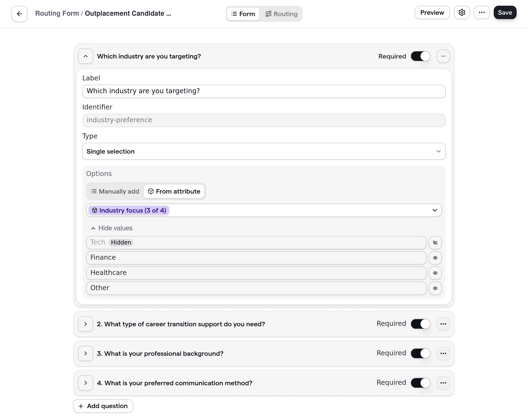Switch to the Routing tab
The height and width of the screenshot is (420, 528).
[x=281, y=14]
